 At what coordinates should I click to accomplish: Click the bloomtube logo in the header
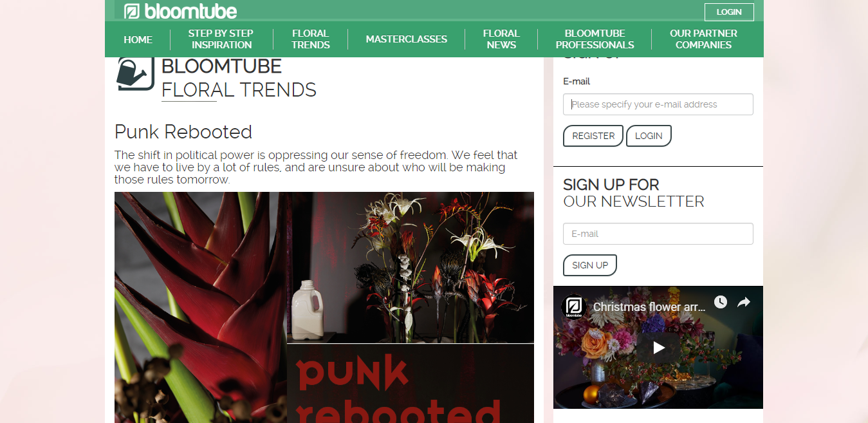(181, 11)
